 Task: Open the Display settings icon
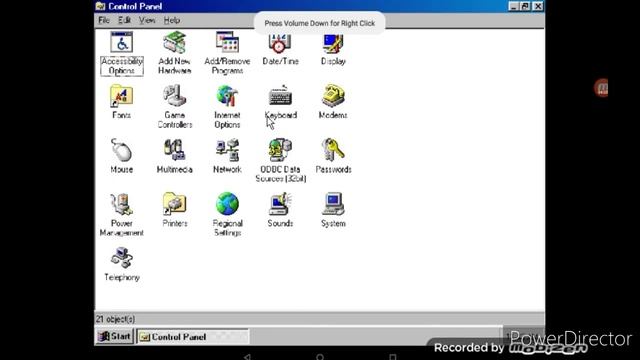click(333, 44)
